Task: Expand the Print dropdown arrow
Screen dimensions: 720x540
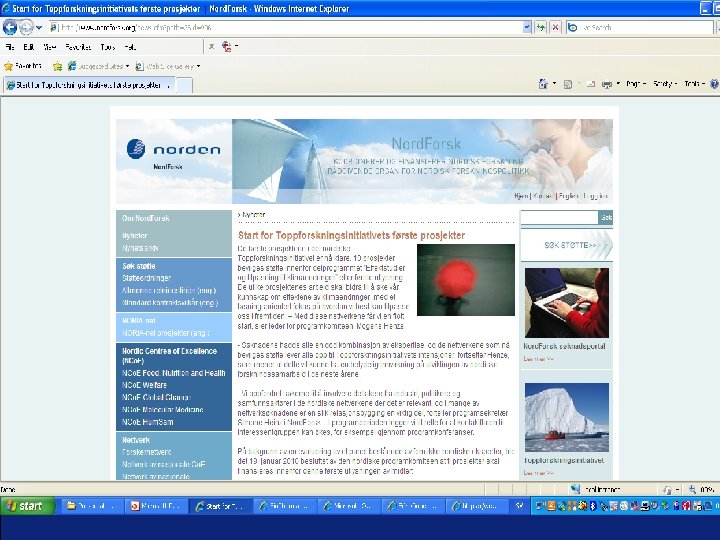Action: coord(618,84)
